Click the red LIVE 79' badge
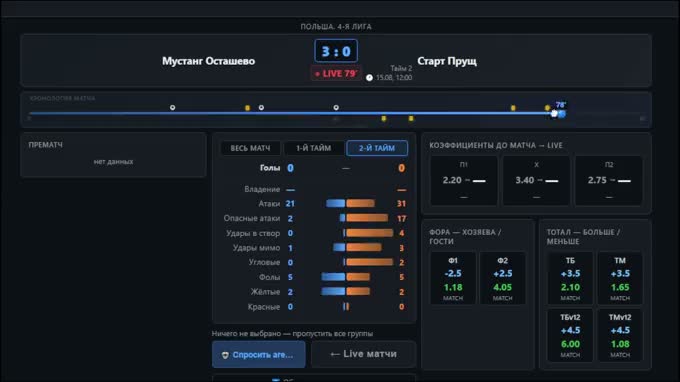Image resolution: width=680 pixels, height=382 pixels. pos(336,74)
